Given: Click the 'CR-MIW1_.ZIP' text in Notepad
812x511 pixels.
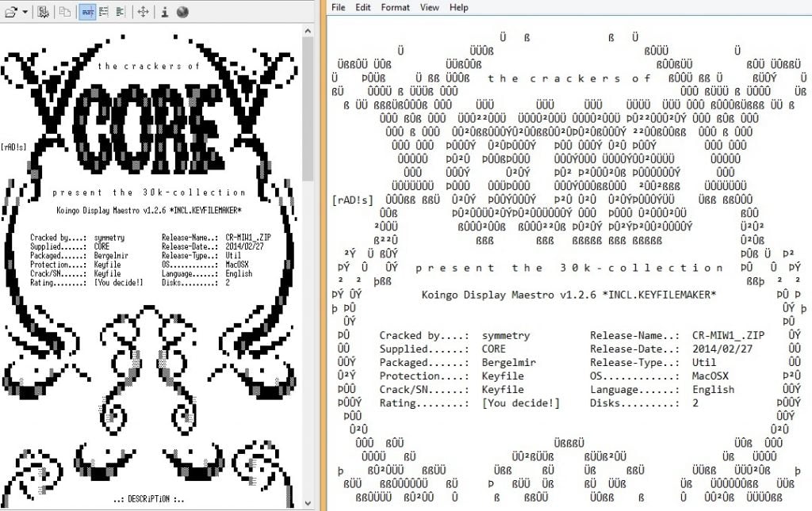Looking at the screenshot, I should coord(728,336).
